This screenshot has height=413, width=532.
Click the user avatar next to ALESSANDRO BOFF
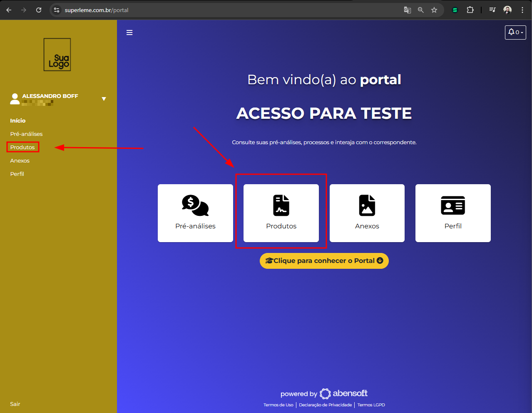coord(15,99)
